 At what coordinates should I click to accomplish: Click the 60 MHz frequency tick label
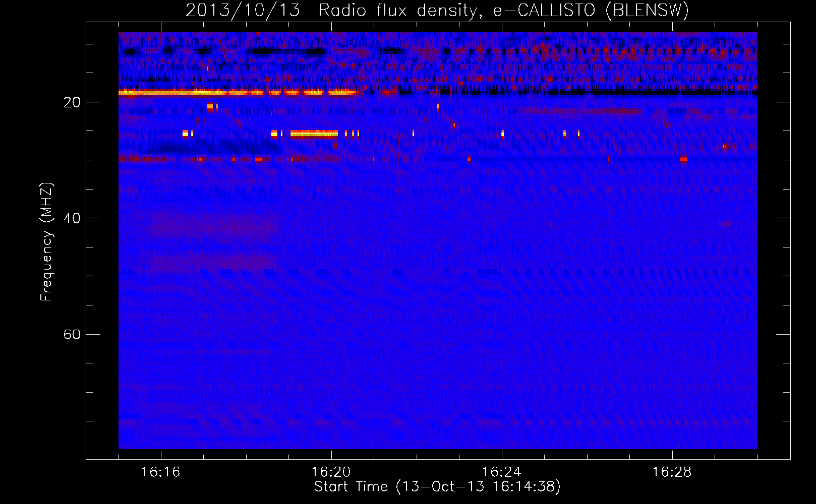72,334
